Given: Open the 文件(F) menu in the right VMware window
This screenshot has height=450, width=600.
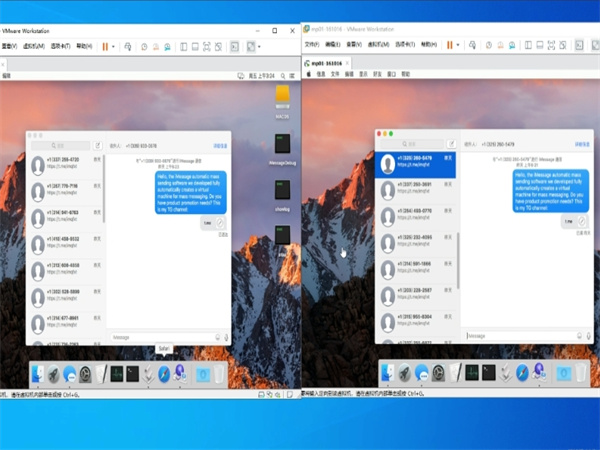Looking at the screenshot, I should pyautogui.click(x=312, y=45).
